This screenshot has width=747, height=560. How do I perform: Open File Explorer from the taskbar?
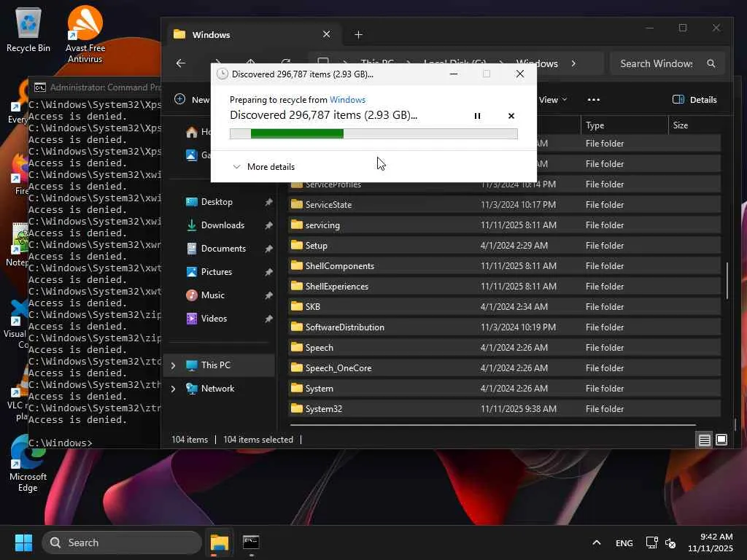(x=220, y=542)
